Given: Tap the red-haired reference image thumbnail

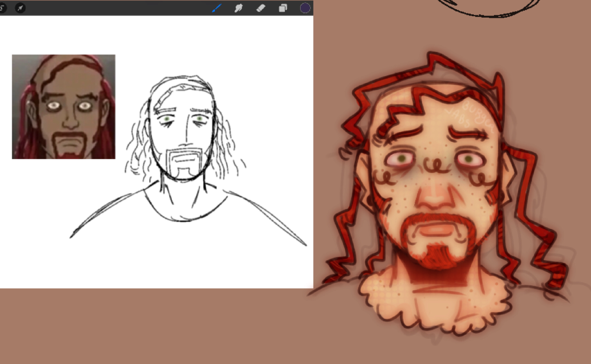Looking at the screenshot, I should click(x=63, y=107).
